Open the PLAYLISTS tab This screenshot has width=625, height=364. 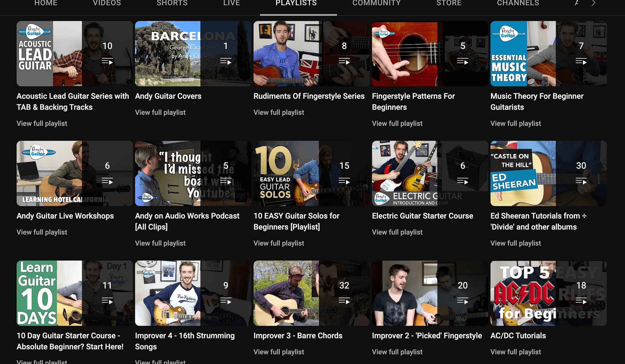pos(296,4)
